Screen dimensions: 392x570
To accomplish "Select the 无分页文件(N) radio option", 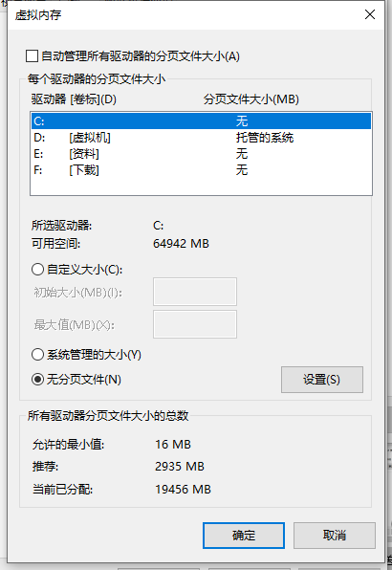I will click(x=38, y=380).
